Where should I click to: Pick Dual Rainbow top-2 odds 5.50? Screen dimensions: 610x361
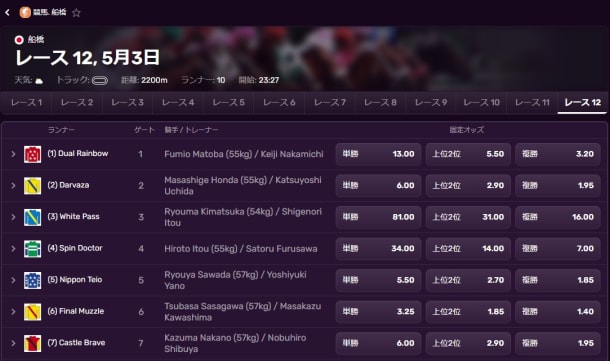coord(468,154)
